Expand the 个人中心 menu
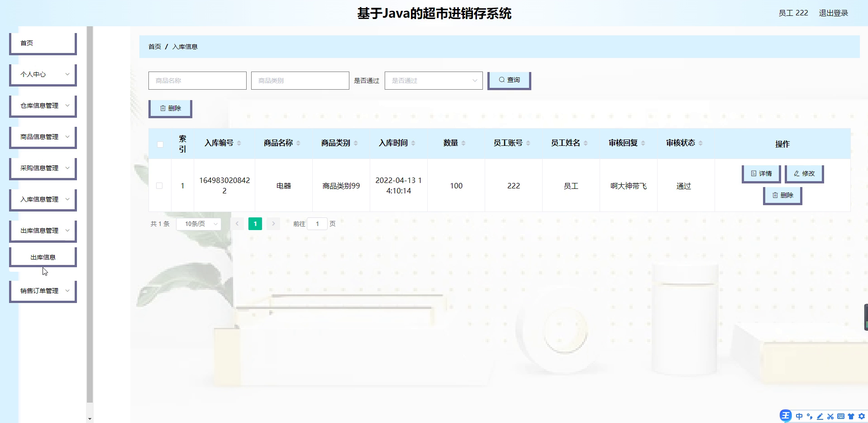Image resolution: width=868 pixels, height=423 pixels. pyautogui.click(x=43, y=74)
